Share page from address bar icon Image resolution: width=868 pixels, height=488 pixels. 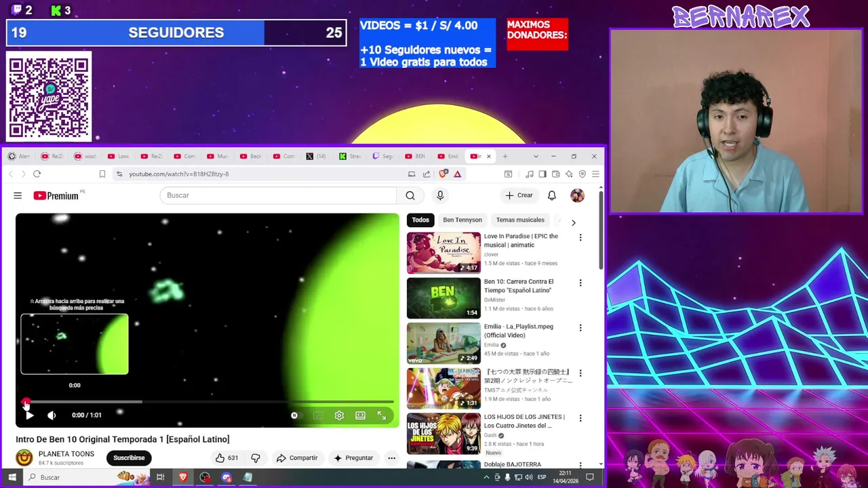[x=427, y=174]
